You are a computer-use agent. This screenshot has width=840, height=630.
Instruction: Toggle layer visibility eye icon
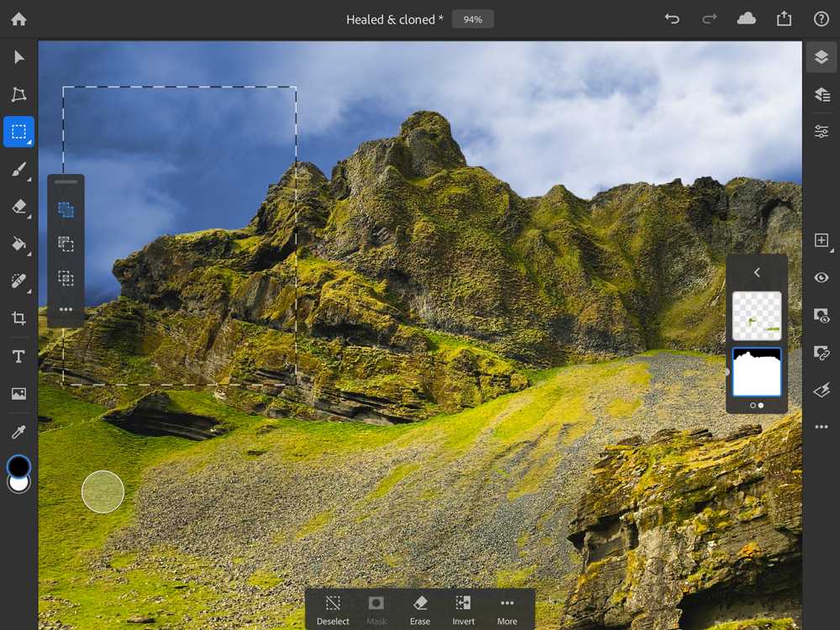tap(822, 278)
